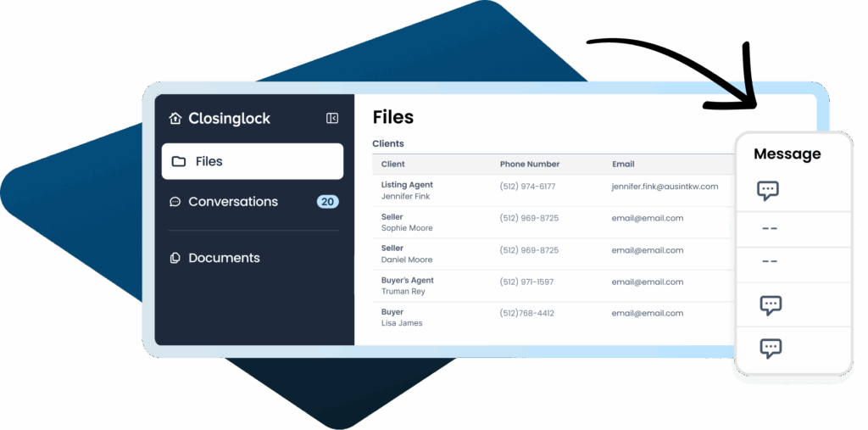Click the Files folder icon
868x430 pixels.
[x=178, y=161]
